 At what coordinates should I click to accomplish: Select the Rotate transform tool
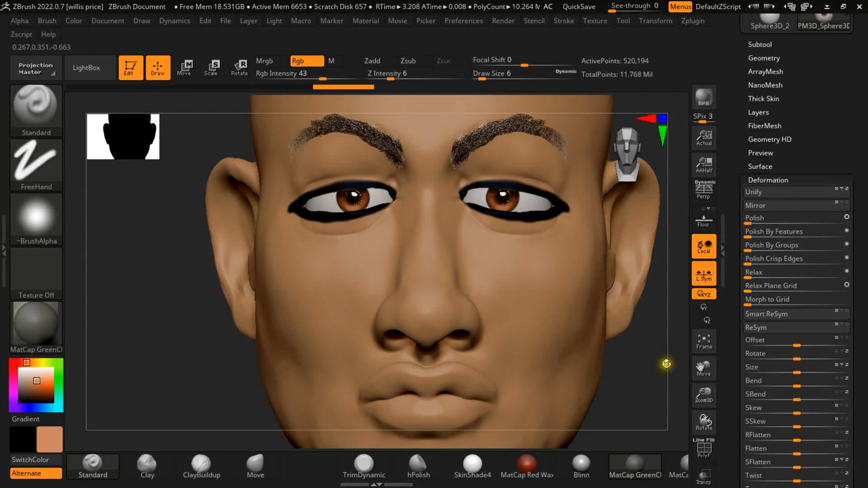click(239, 68)
